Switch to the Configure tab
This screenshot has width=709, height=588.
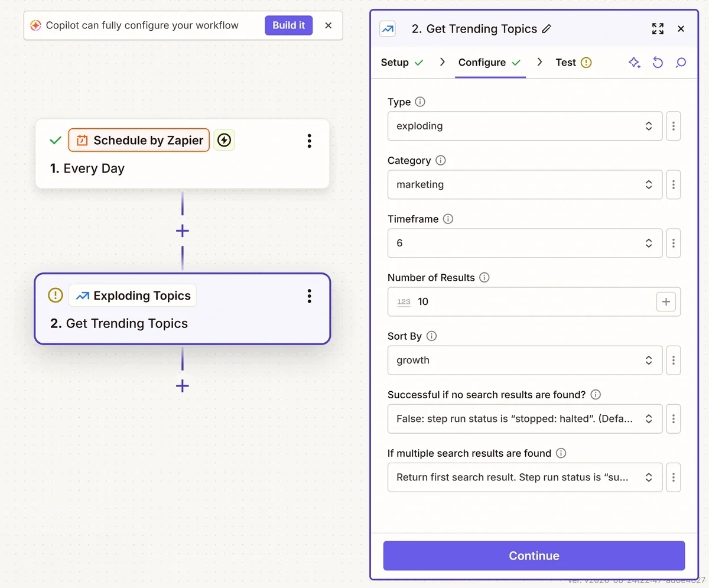[x=490, y=63]
